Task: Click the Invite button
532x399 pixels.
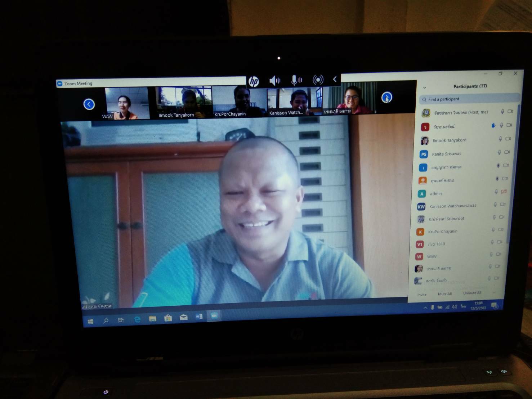Action: (x=422, y=295)
